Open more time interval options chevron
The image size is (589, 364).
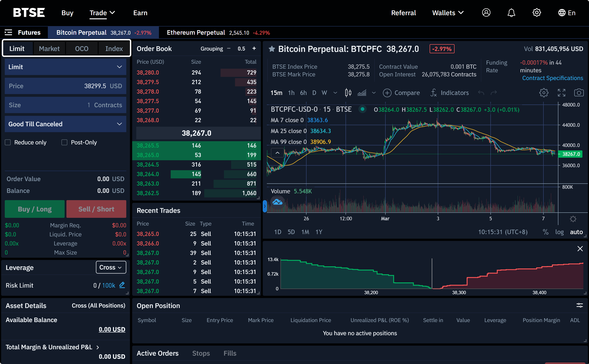tap(335, 93)
